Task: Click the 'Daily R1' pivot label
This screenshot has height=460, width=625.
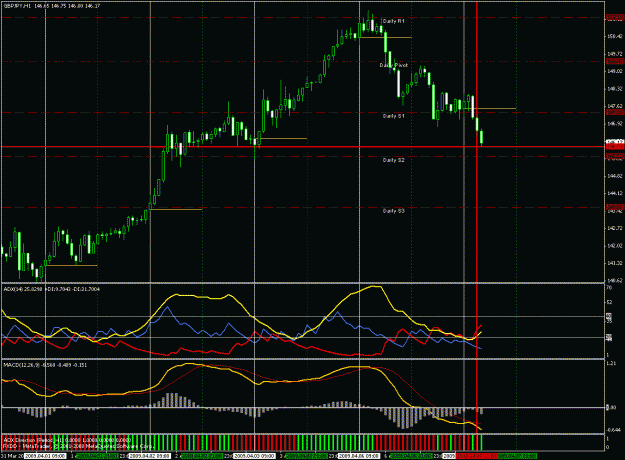Action: tap(393, 21)
